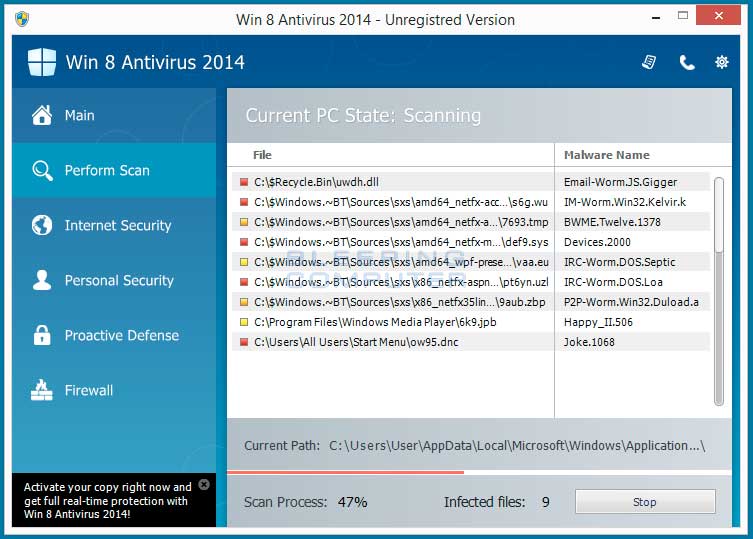Viewport: 753px width, 539px height.
Task: Select file path ending 9aub.zbp
Action: pos(400,302)
